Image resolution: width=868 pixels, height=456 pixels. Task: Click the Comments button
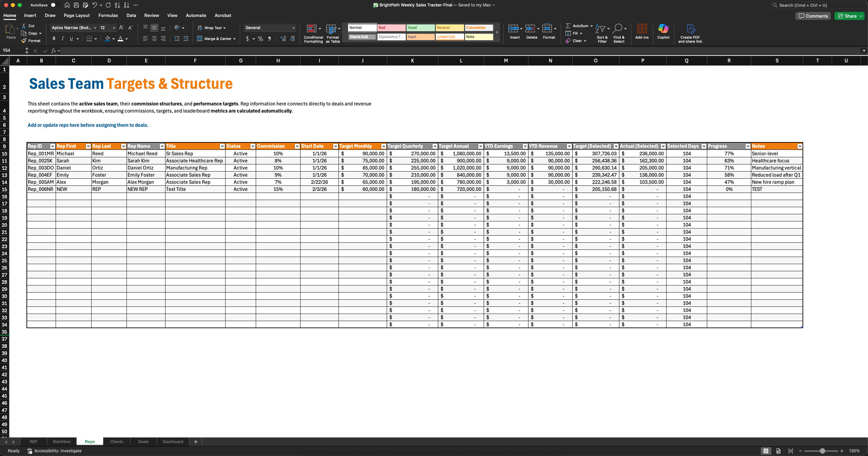coord(813,16)
